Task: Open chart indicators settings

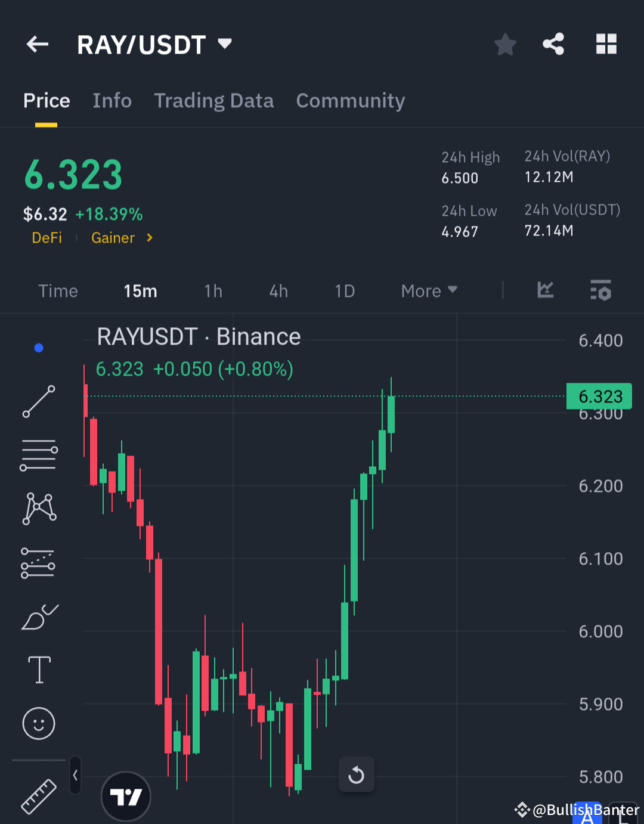Action: (600, 291)
